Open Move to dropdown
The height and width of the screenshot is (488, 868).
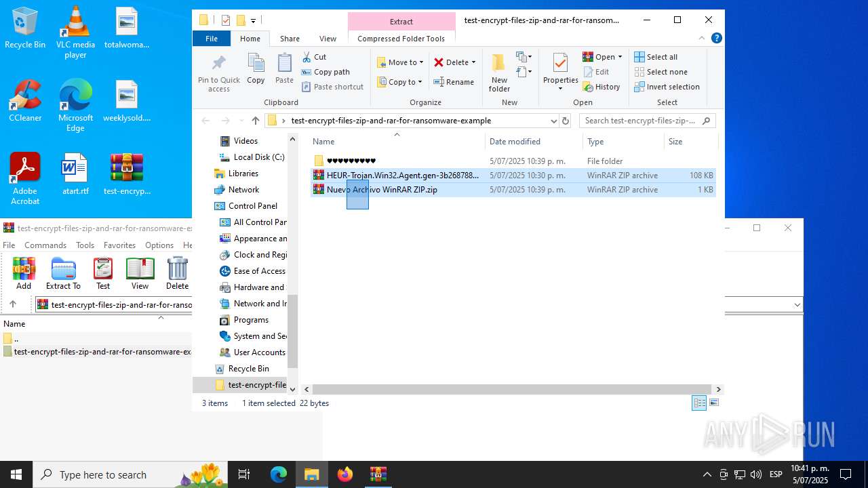coord(400,62)
